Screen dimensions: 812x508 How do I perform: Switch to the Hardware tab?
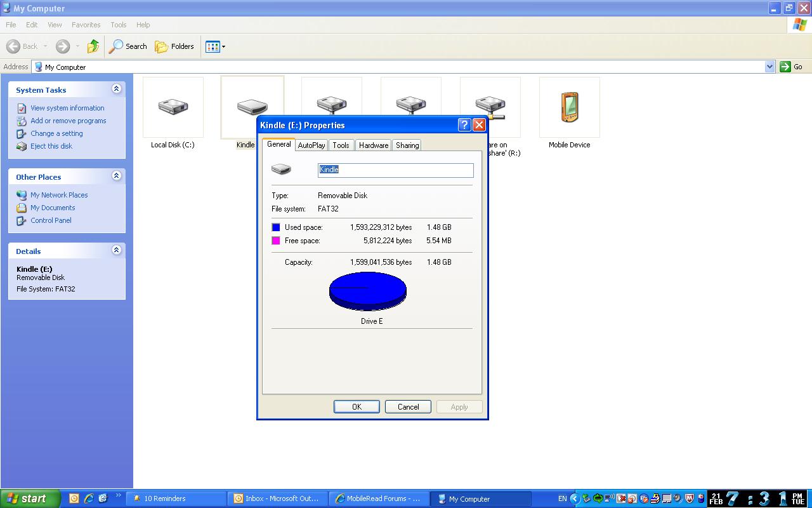(374, 145)
